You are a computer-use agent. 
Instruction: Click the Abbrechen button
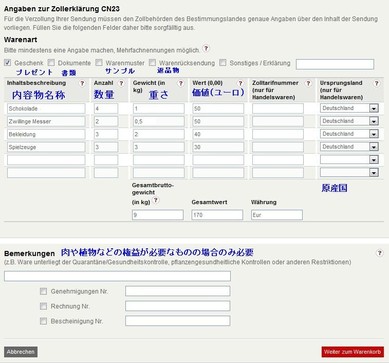(21, 352)
